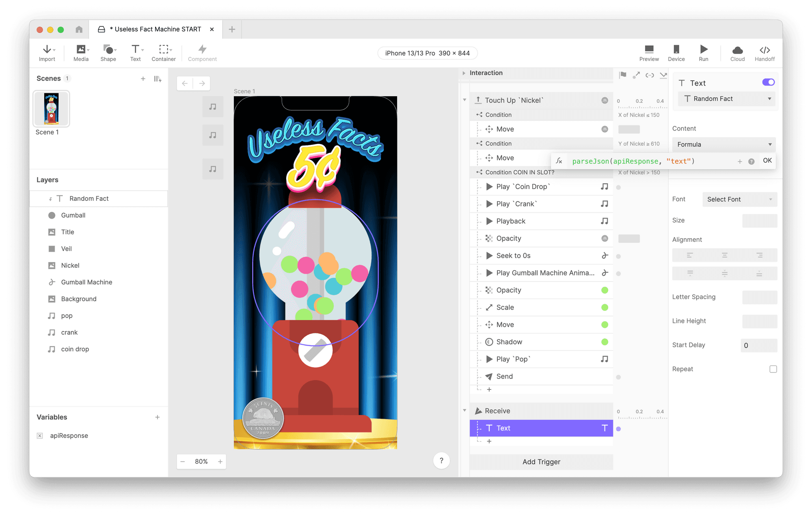Confirm the formula with OK
This screenshot has width=812, height=516.
point(767,161)
